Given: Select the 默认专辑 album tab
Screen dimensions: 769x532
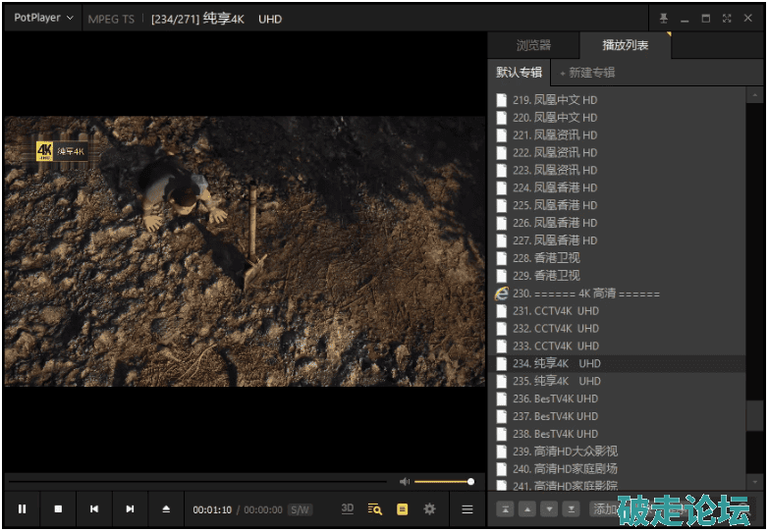Looking at the screenshot, I should click(519, 73).
